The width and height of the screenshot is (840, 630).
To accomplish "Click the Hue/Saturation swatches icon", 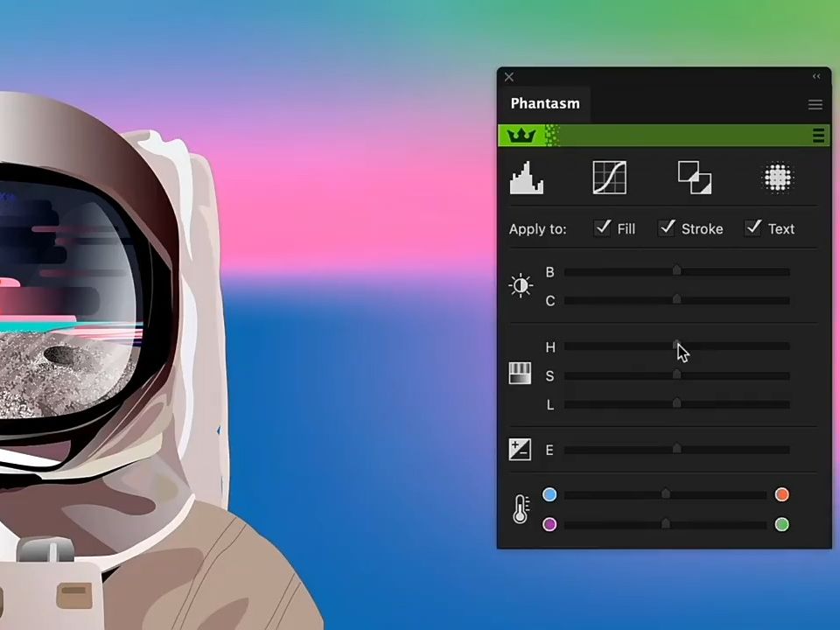I will coord(520,374).
